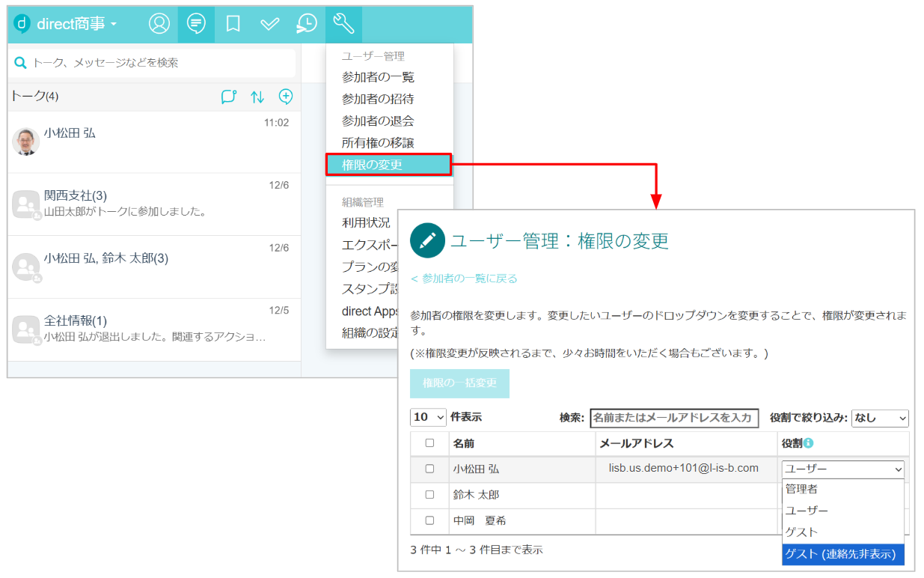The height and width of the screenshot is (578, 924).
Task: Click the 名前またはメールアドレス search field
Action: pyautogui.click(x=673, y=418)
